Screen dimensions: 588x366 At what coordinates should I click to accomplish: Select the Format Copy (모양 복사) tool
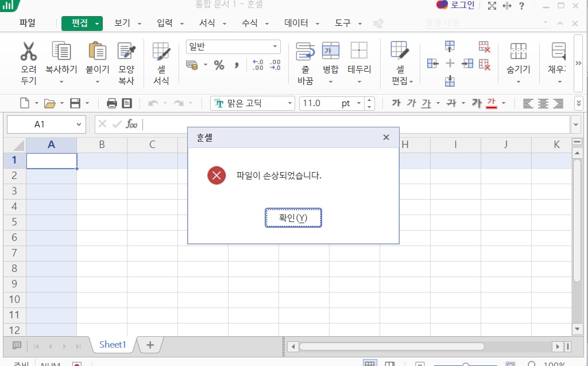tap(126, 51)
